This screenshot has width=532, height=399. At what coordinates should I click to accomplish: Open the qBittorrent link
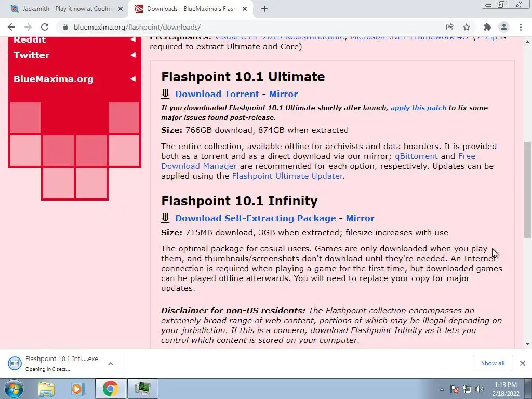pos(416,156)
